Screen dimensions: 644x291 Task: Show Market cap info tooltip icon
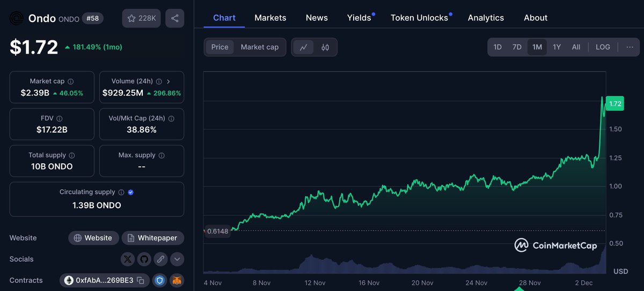click(x=71, y=82)
